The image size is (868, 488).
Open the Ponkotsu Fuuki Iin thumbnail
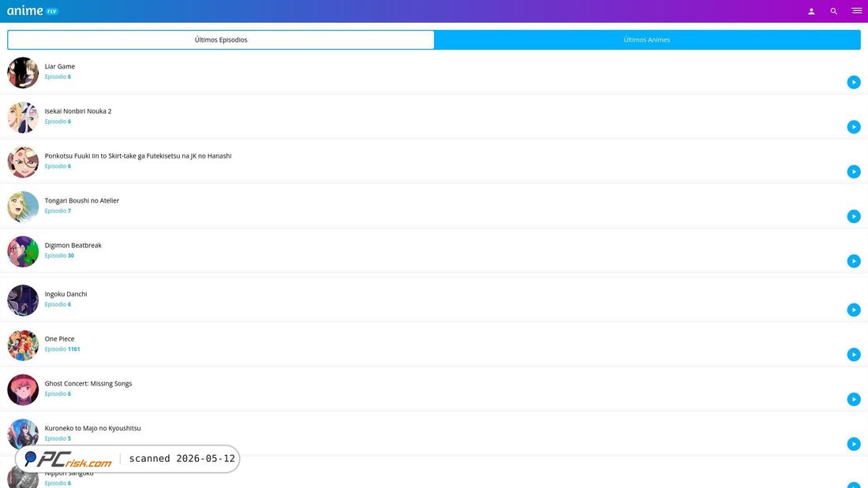[23, 162]
